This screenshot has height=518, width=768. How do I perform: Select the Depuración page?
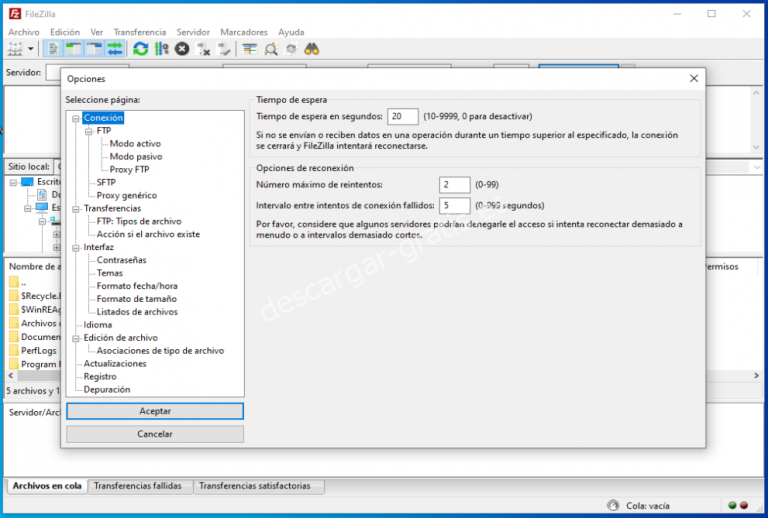[x=107, y=390]
